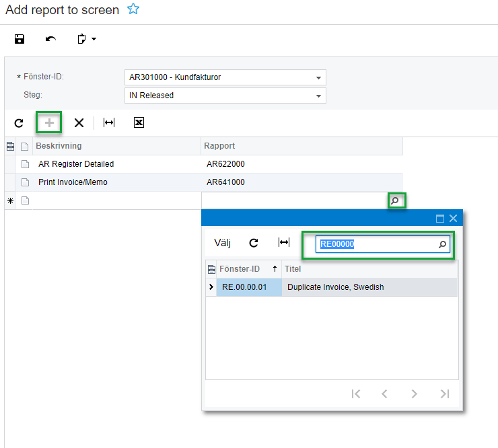
Task: Go to previous page in popup
Action: click(x=385, y=394)
